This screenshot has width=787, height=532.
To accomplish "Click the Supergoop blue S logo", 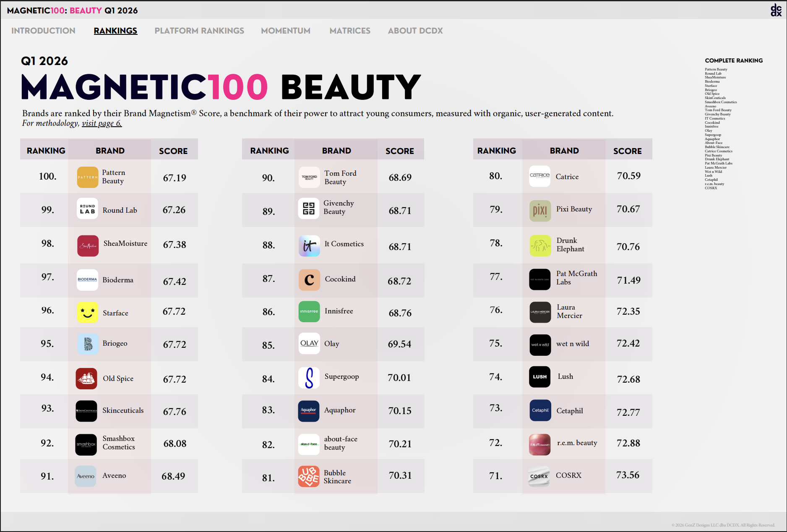I will point(309,378).
